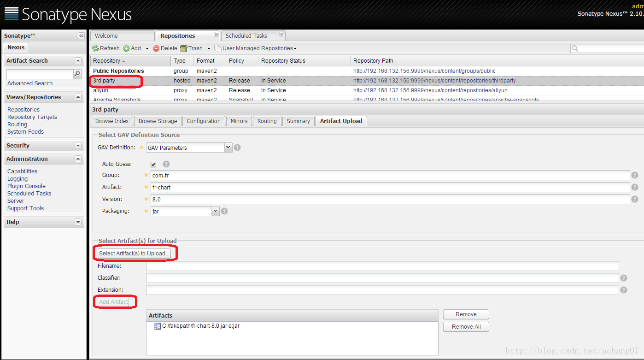Open the Summary tab

click(x=298, y=121)
